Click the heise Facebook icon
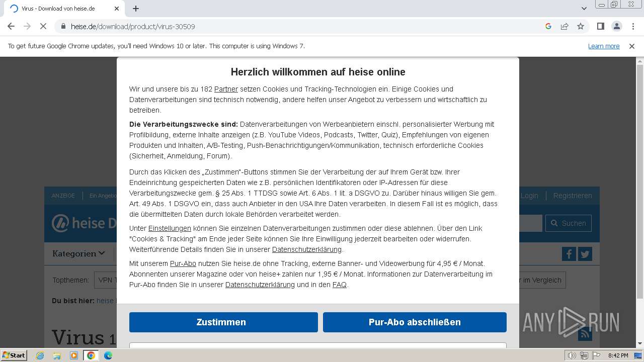Image resolution: width=644 pixels, height=362 pixels. (569, 254)
